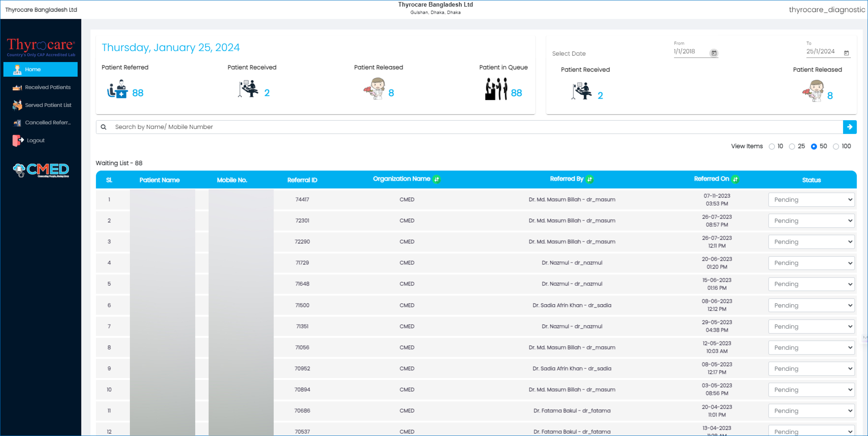Sort the Referred On column

pyautogui.click(x=735, y=179)
